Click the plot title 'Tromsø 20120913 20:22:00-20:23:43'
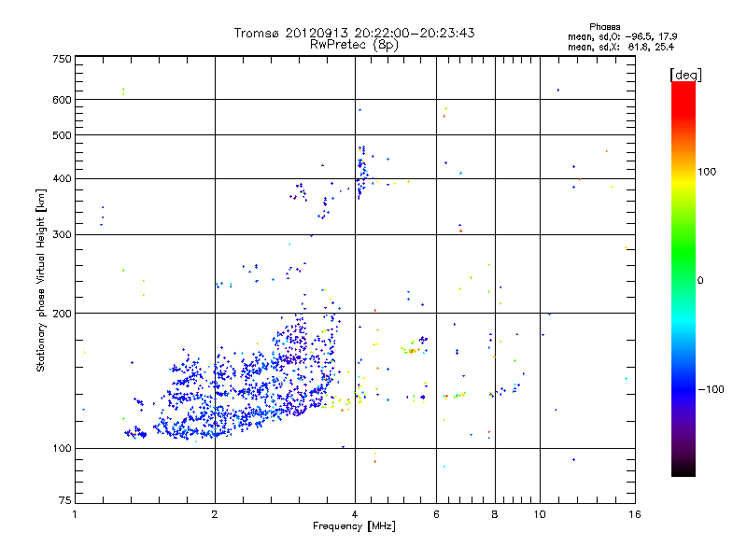 click(x=355, y=33)
